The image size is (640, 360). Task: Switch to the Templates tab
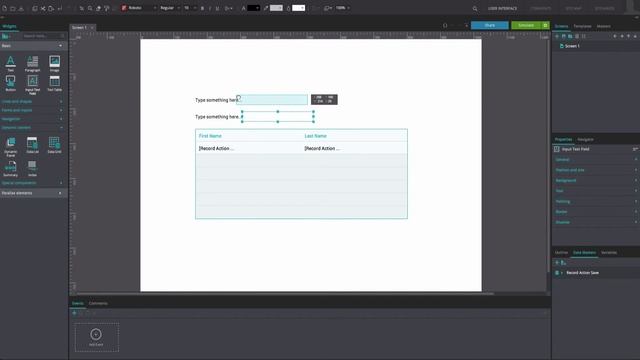pos(582,27)
